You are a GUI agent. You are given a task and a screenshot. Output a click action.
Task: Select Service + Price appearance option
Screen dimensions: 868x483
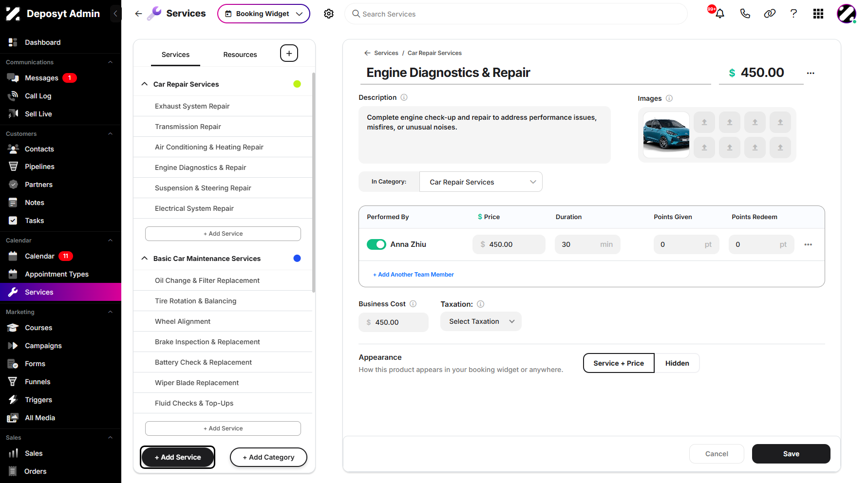pos(619,363)
